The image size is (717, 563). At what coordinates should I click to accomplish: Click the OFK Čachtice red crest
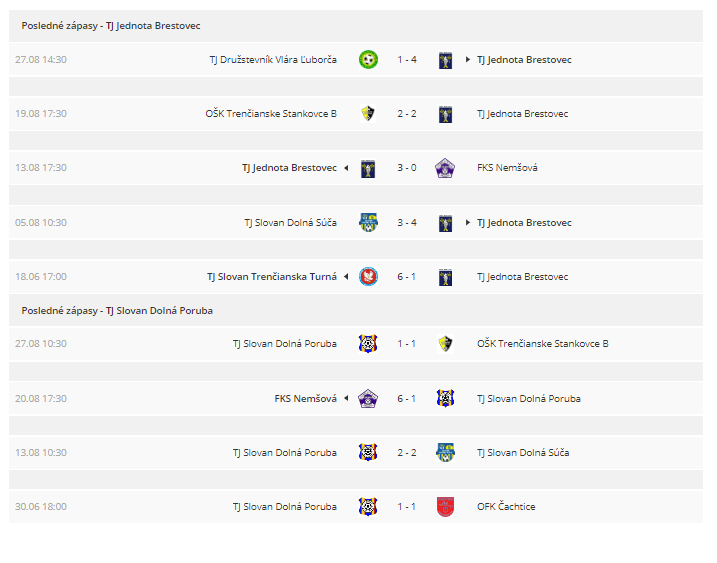(445, 507)
